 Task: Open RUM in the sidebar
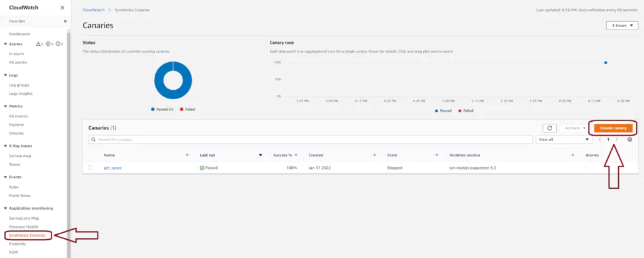coord(13,252)
